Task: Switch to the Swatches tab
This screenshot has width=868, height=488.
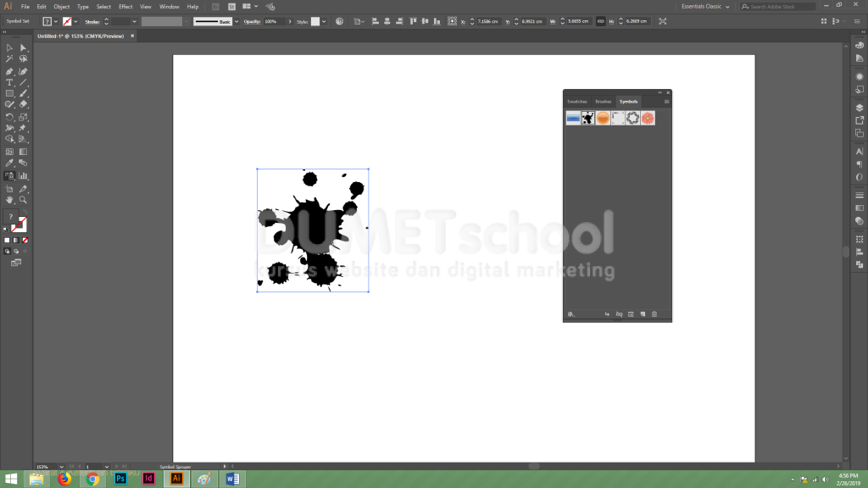Action: 576,102
